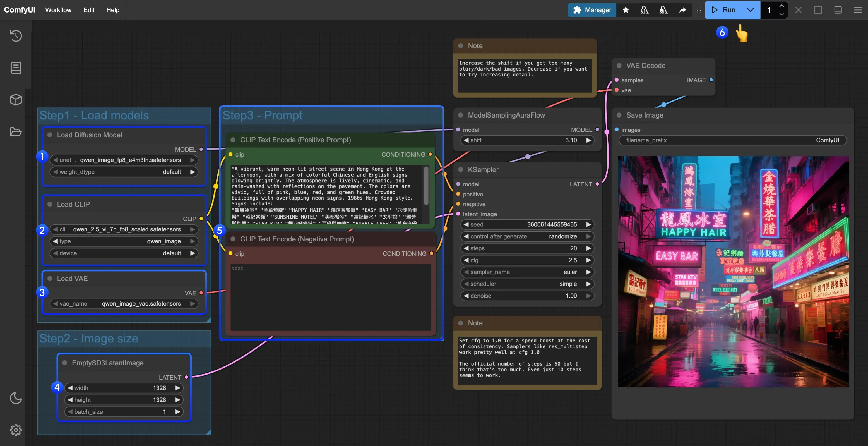The width and height of the screenshot is (868, 446).
Task: Collapse the Load VAE node via its dot
Action: click(50, 279)
